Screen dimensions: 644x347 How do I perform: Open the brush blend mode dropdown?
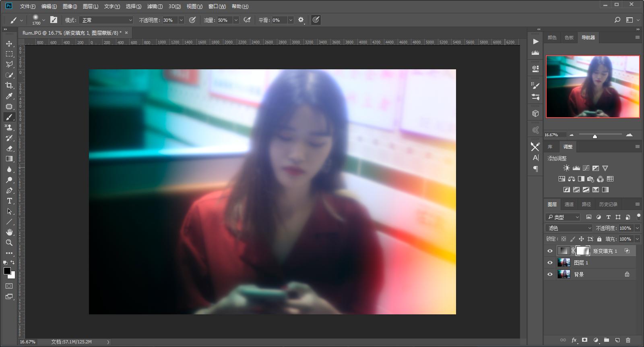pyautogui.click(x=107, y=20)
